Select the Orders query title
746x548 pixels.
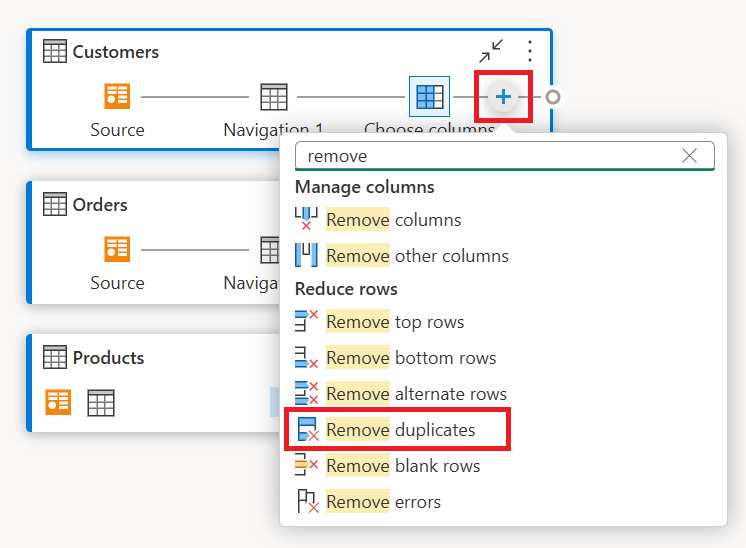[100, 205]
